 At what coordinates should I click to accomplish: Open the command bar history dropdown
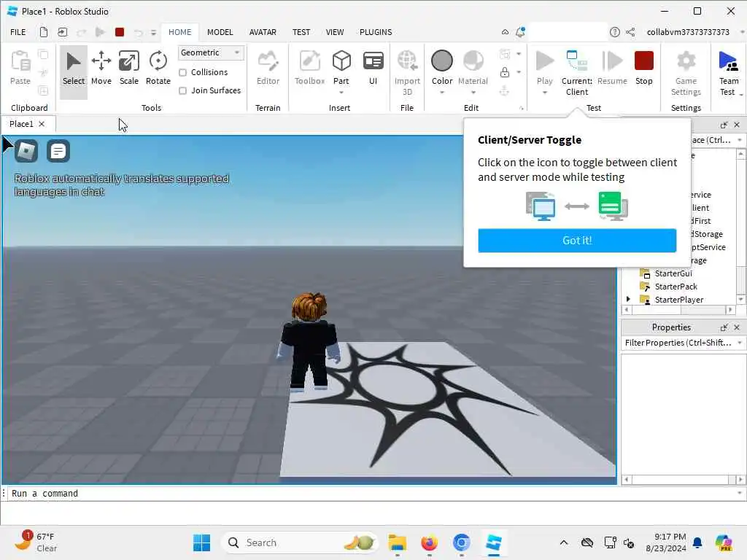click(740, 494)
